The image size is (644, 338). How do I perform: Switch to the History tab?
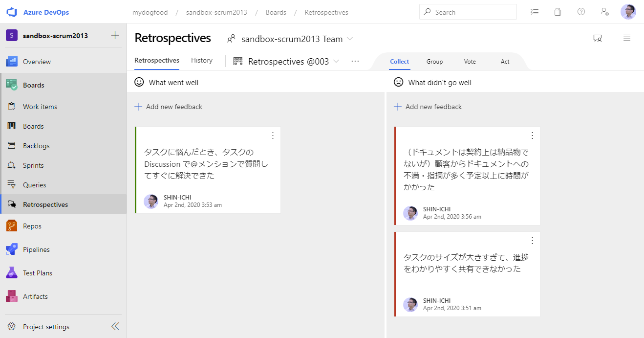pos(201,60)
